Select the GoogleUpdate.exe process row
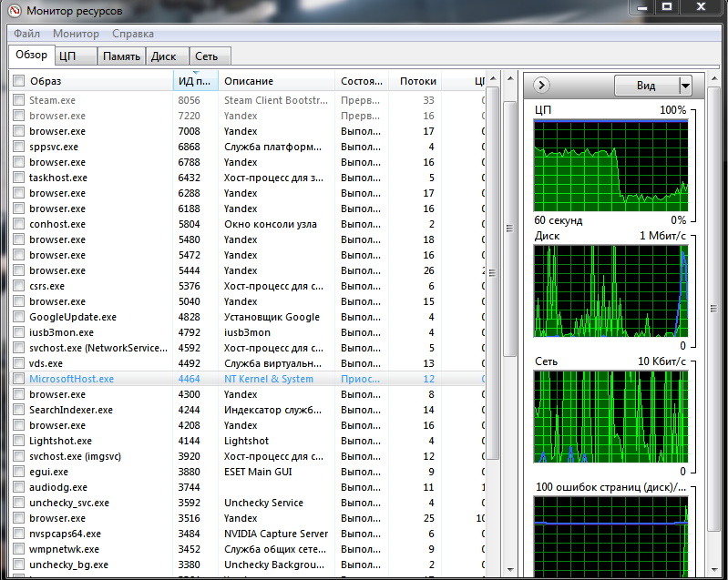 (x=73, y=317)
